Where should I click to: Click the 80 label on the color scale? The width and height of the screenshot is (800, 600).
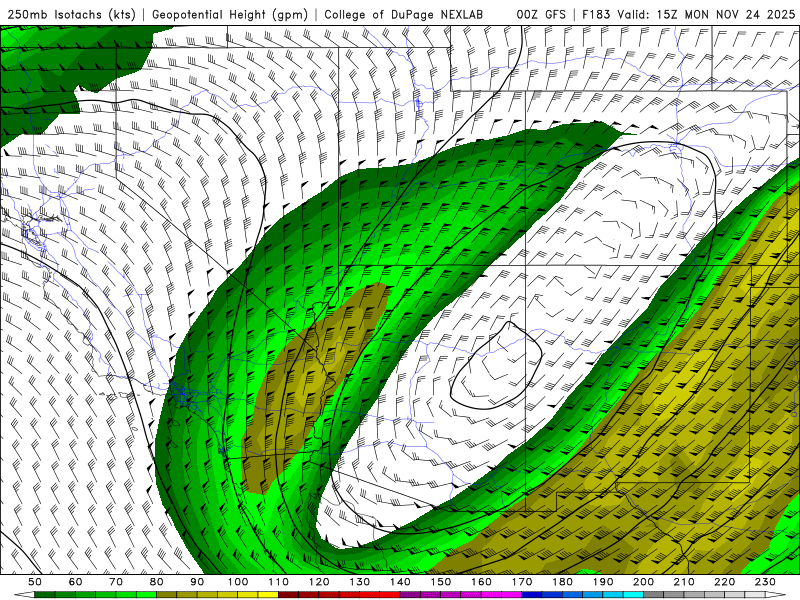[157, 582]
